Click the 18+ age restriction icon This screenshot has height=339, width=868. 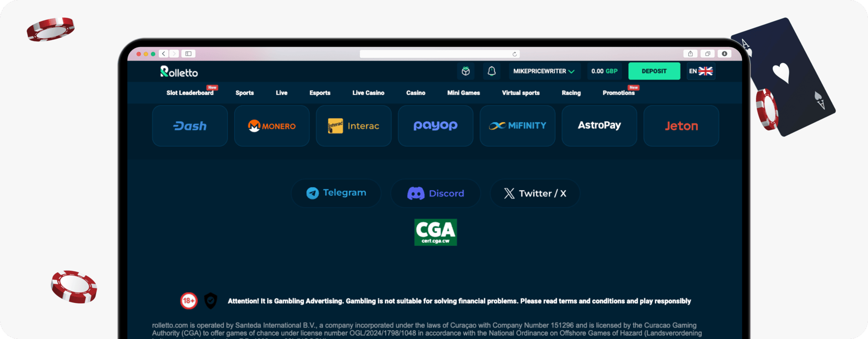pos(189,301)
